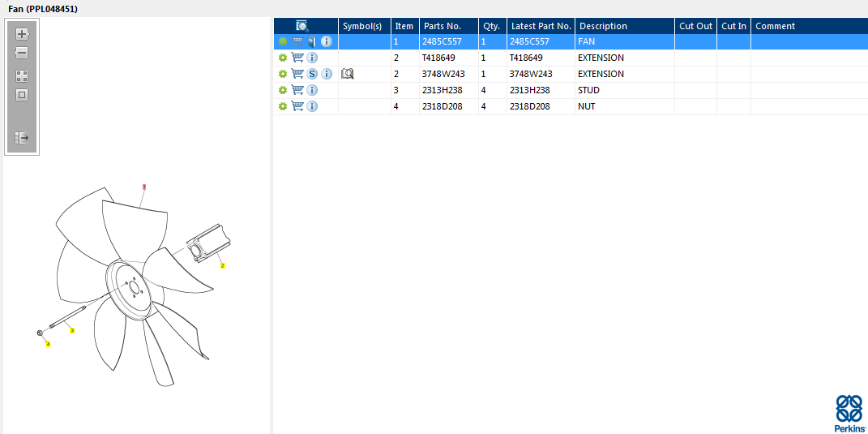Sort by the Item column header
This screenshot has width=868, height=434.
point(405,26)
